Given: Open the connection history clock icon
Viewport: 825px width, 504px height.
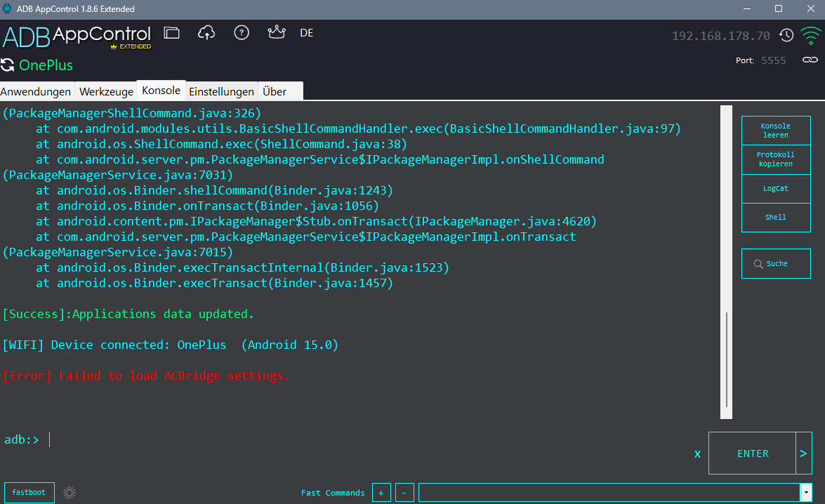Looking at the screenshot, I should [786, 35].
